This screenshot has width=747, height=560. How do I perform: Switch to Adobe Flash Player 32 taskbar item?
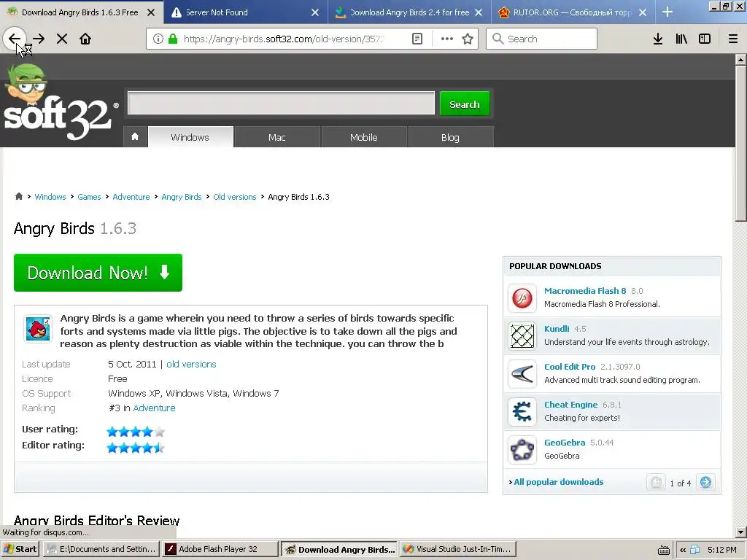tap(220, 549)
